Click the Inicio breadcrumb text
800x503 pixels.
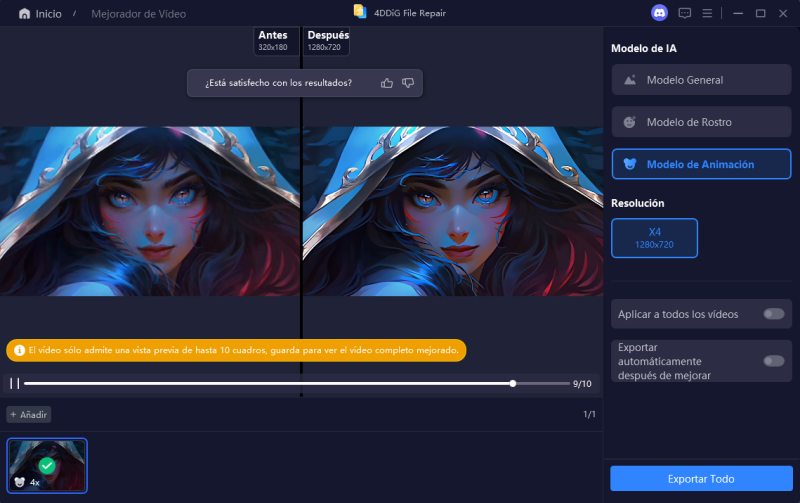pos(48,14)
